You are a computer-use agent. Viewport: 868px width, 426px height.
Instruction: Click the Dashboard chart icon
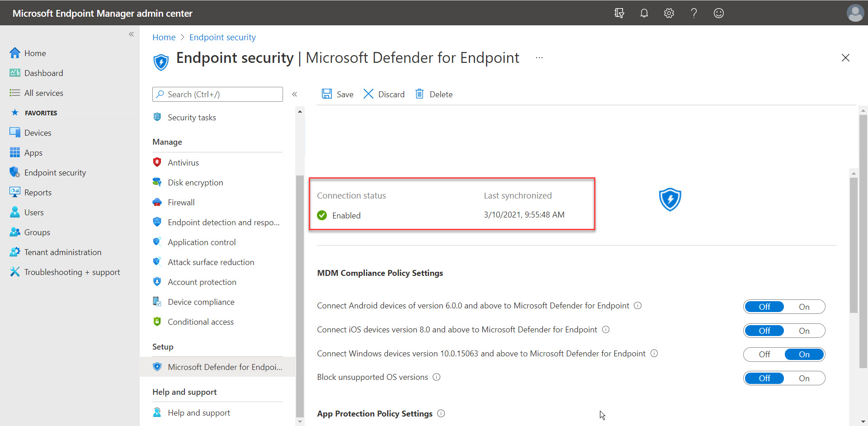(15, 73)
